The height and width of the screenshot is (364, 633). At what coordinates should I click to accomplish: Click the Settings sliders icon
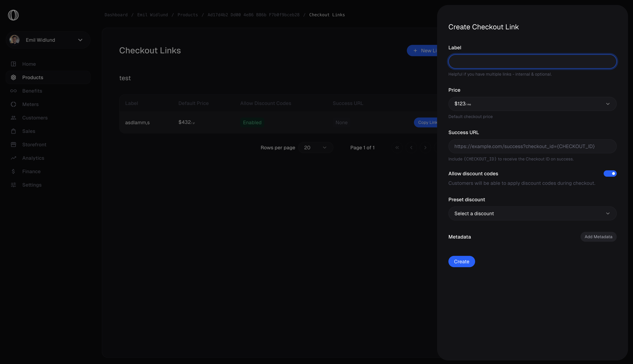(13, 185)
